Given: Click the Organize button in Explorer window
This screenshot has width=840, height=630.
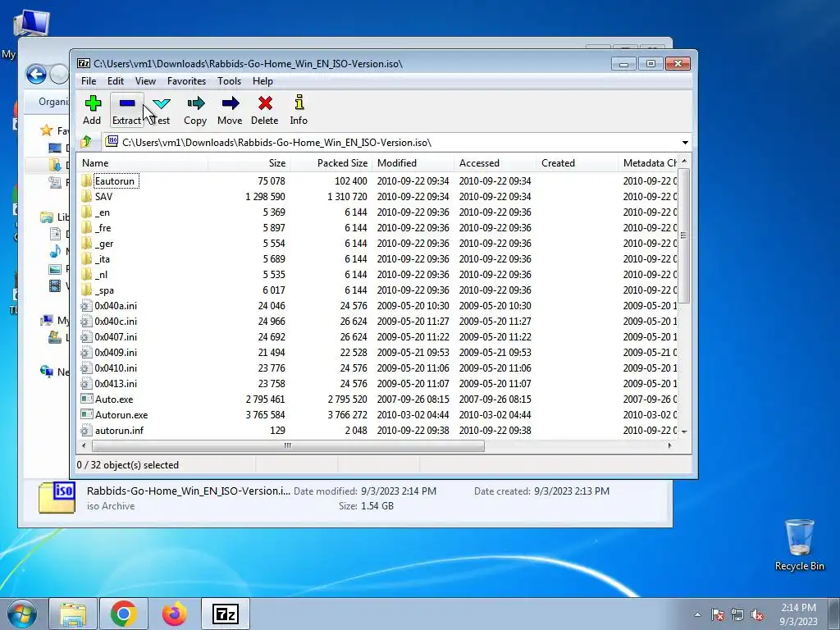Looking at the screenshot, I should coord(53,102).
